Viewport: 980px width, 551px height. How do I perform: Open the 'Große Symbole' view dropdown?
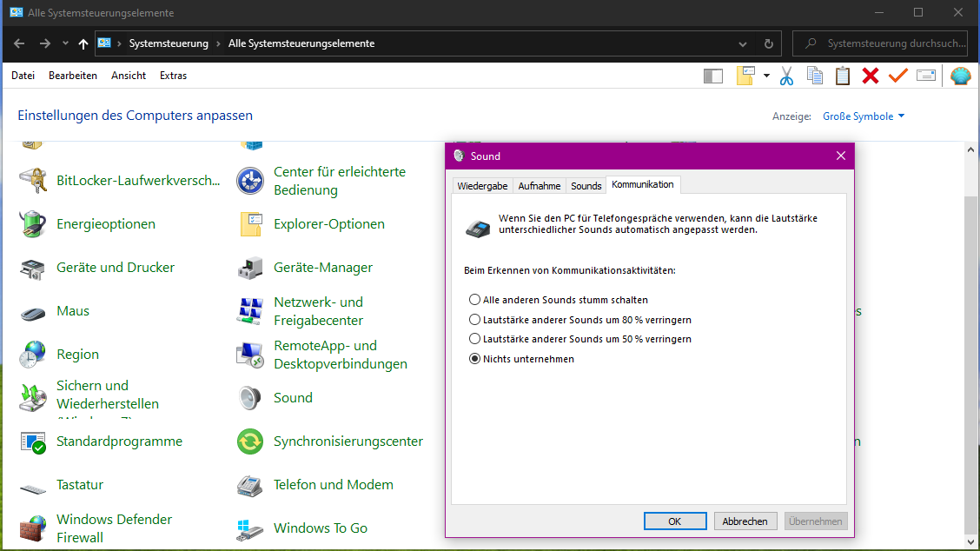click(863, 116)
